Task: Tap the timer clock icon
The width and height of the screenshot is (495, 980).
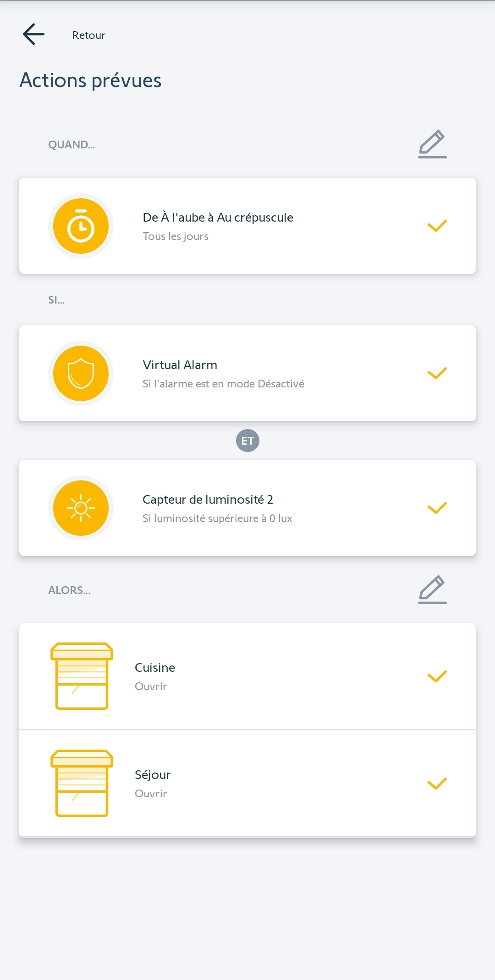Action: coord(81,226)
